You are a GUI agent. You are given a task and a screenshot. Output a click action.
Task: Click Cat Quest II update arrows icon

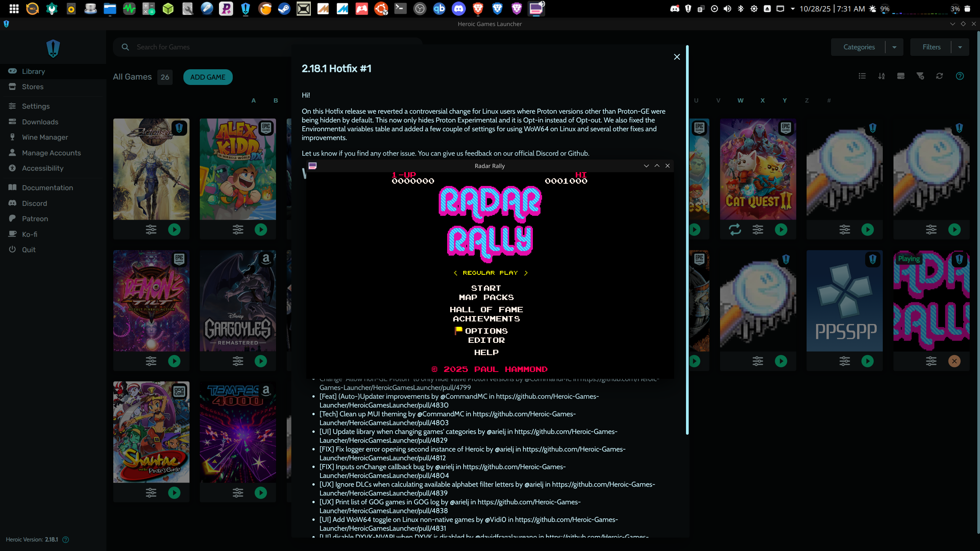pyautogui.click(x=735, y=230)
